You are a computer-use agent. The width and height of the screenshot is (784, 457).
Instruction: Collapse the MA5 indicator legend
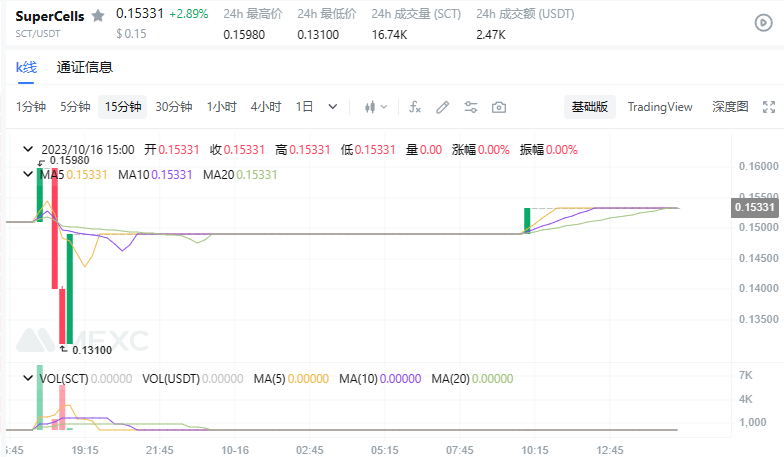pyautogui.click(x=28, y=174)
